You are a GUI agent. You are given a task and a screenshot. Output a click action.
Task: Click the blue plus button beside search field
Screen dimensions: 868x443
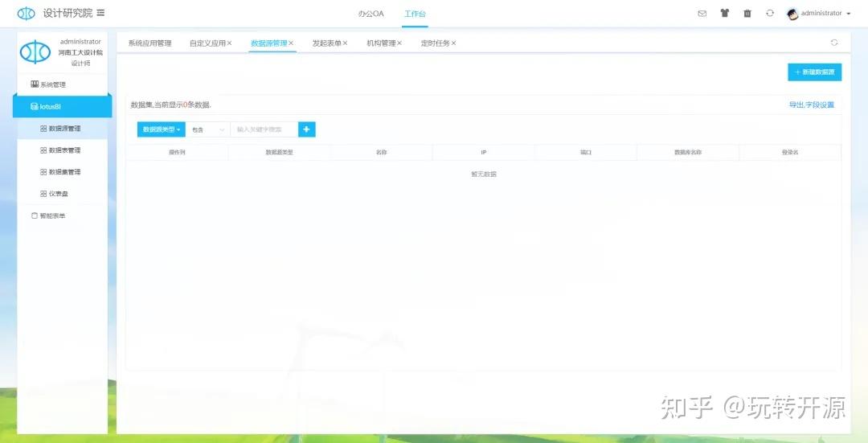pyautogui.click(x=307, y=129)
